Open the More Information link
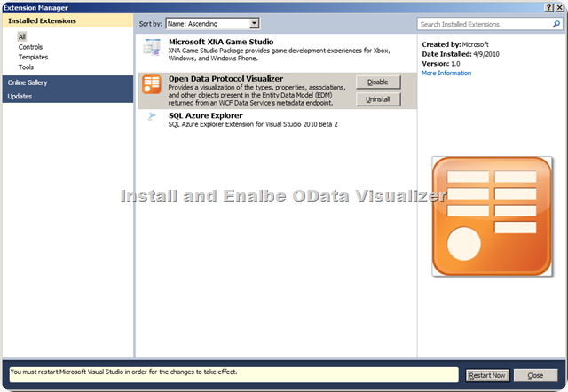 coord(446,73)
